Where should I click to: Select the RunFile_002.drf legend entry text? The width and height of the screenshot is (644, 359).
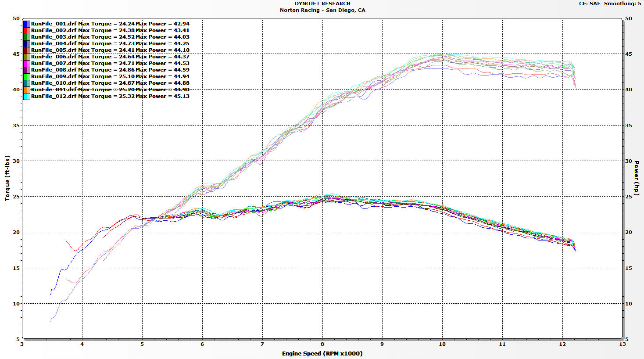pyautogui.click(x=110, y=30)
